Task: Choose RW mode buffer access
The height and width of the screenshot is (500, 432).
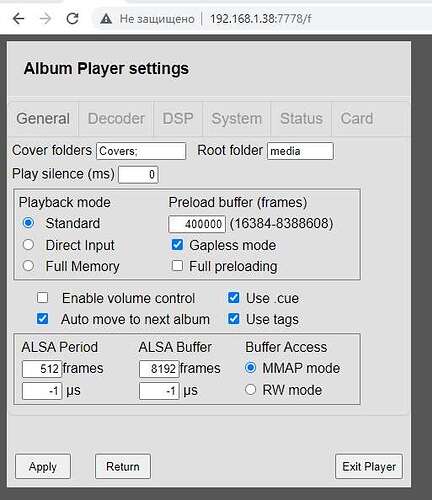Action: pyautogui.click(x=250, y=389)
